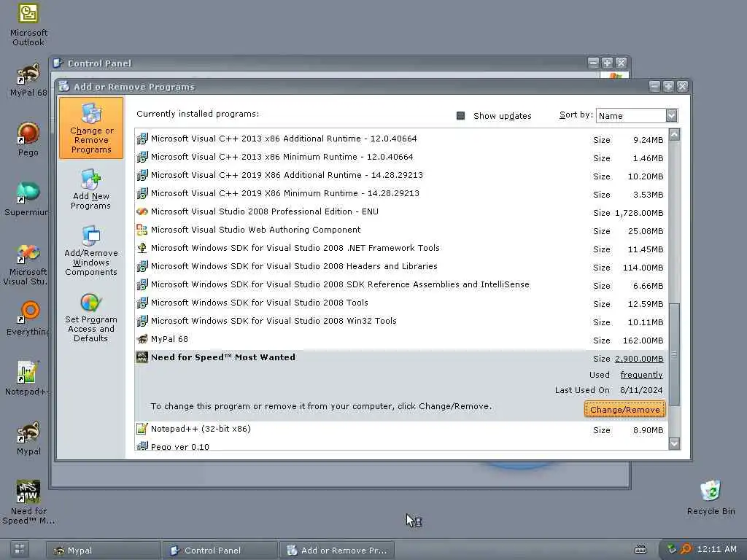Click the 2,900.00MB size link
The width and height of the screenshot is (747, 560).
tap(639, 359)
